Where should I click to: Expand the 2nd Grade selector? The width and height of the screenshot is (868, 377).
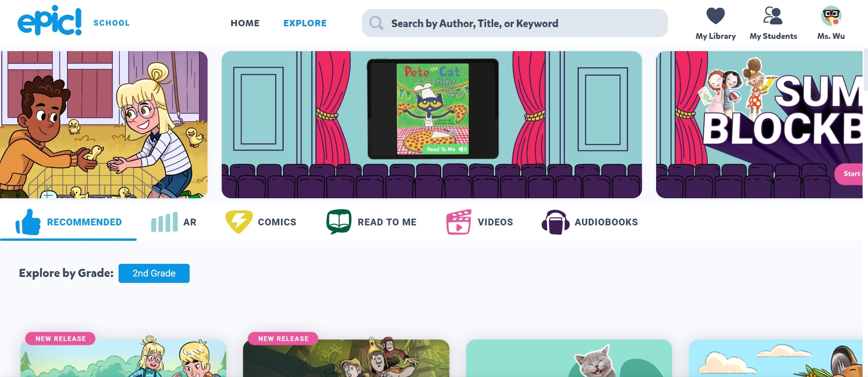(154, 273)
